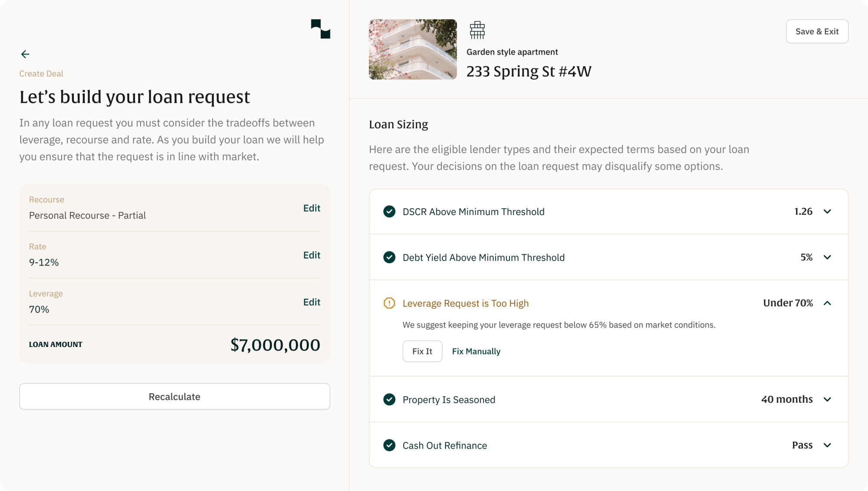Click the dark green square logo icon
Viewport: 868px width, 491px height.
[321, 29]
